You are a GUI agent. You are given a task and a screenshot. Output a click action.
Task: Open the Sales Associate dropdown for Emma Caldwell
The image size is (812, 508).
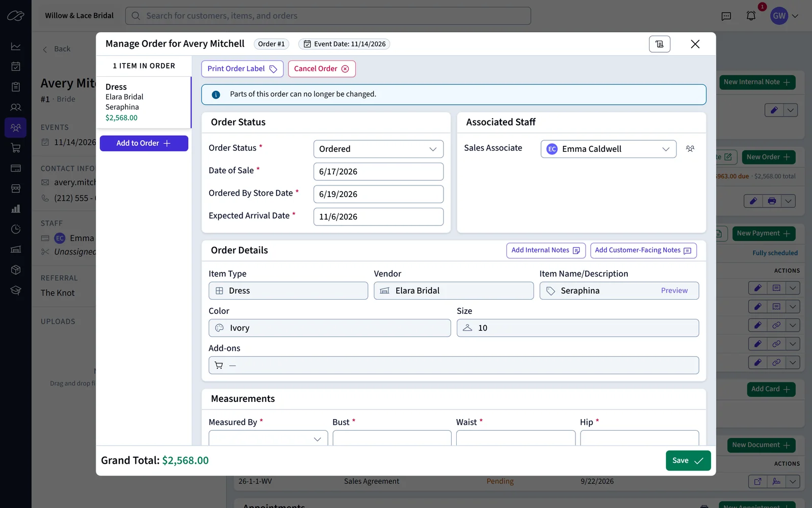pyautogui.click(x=608, y=149)
